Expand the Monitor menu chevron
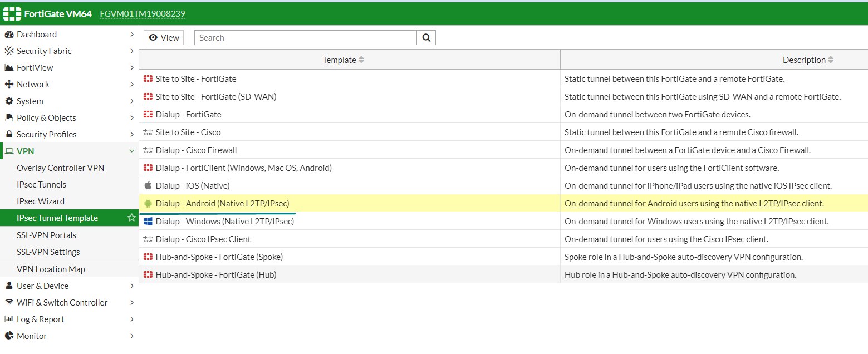868x354 pixels. click(x=132, y=336)
